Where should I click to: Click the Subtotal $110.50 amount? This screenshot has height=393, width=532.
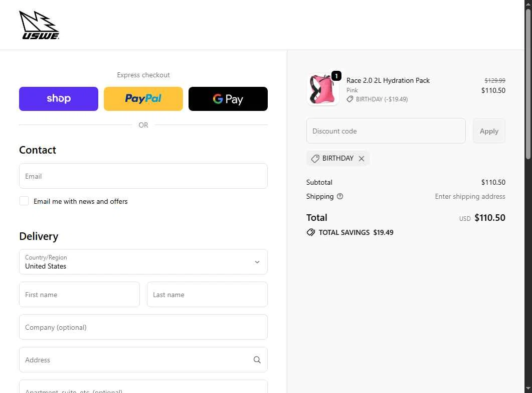click(x=493, y=182)
